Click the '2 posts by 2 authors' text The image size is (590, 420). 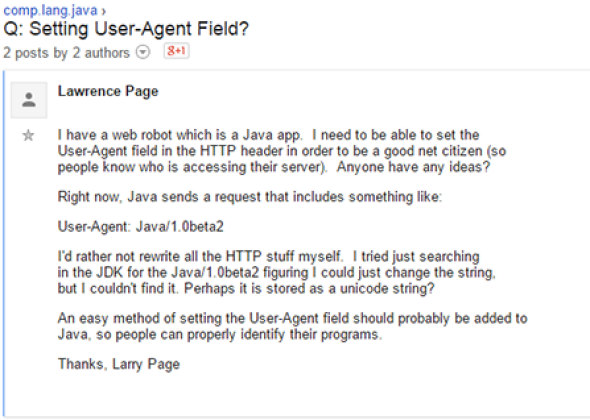(x=66, y=53)
